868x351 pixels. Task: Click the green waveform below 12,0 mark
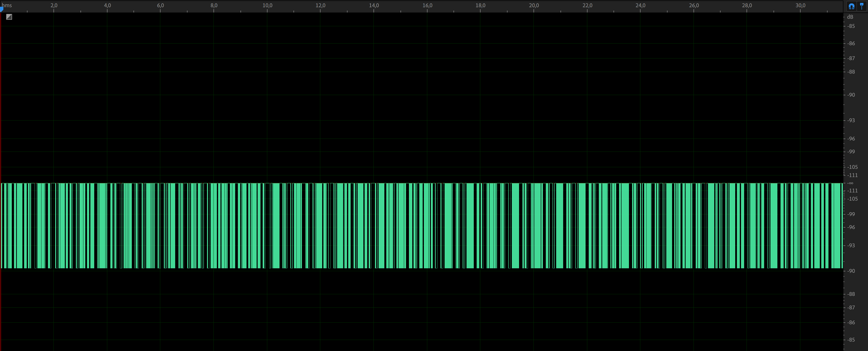pyautogui.click(x=320, y=225)
